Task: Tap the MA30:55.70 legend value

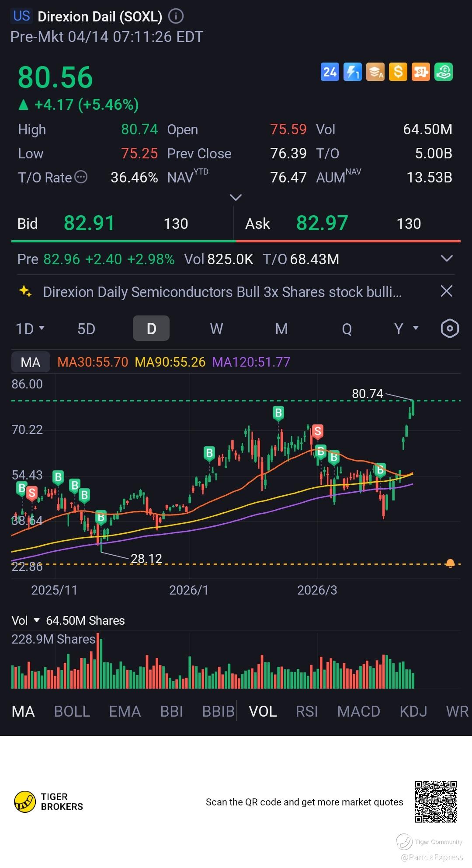Action: coord(93,362)
